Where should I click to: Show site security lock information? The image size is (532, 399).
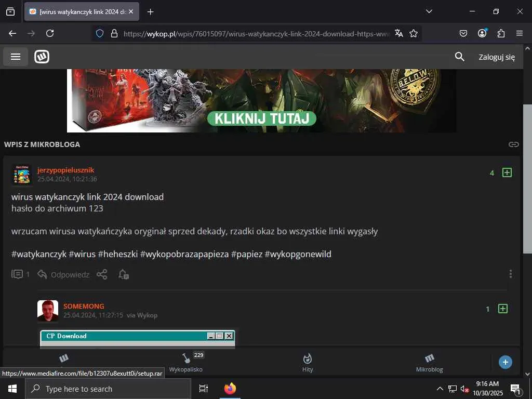[114, 33]
